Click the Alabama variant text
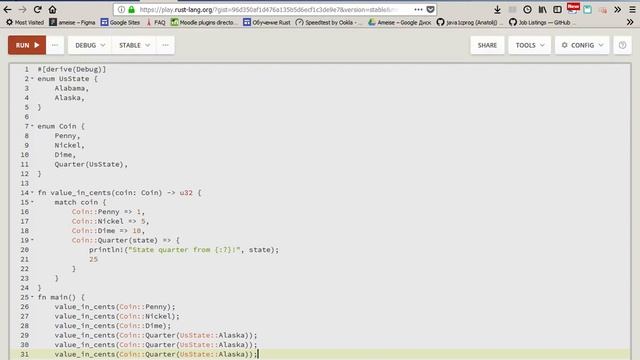 pyautogui.click(x=71, y=88)
